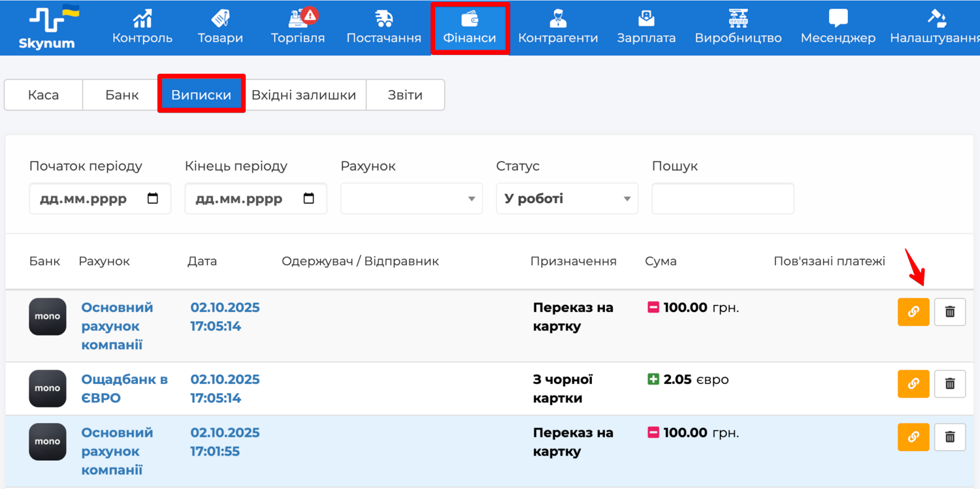Open the Товари section icon

coord(220,18)
